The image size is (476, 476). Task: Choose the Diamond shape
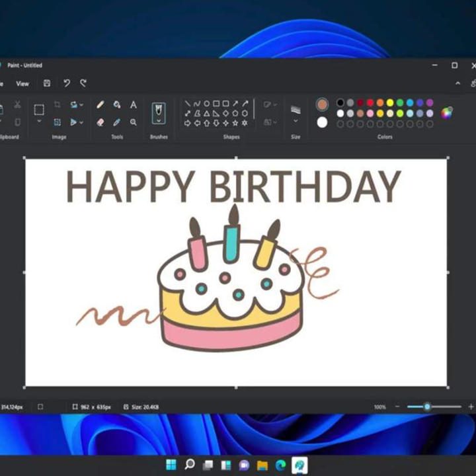point(225,113)
